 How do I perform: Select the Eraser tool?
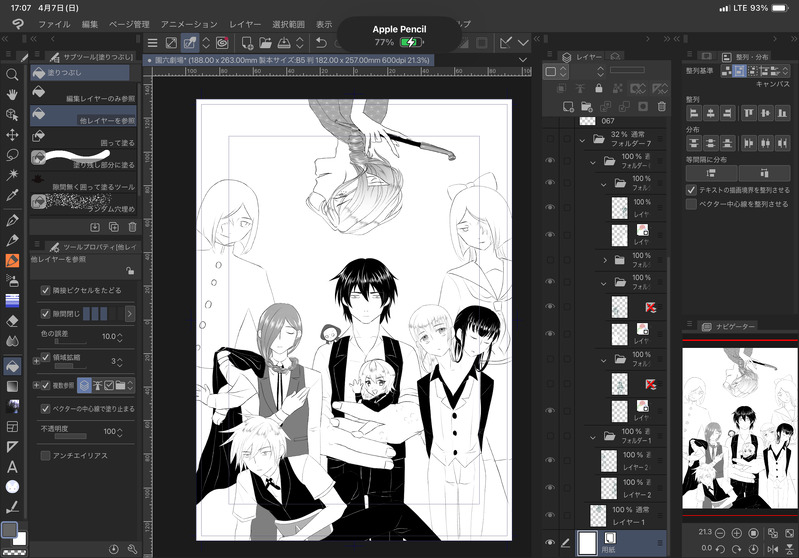click(12, 321)
